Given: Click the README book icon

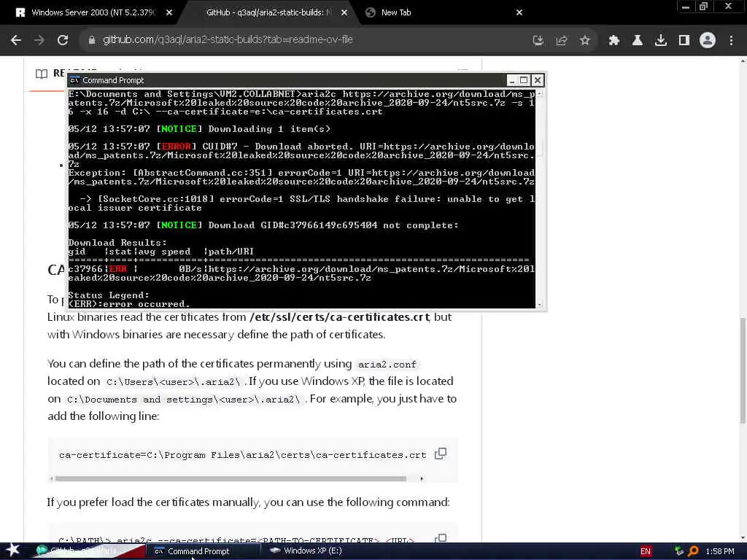Looking at the screenshot, I should 42,74.
